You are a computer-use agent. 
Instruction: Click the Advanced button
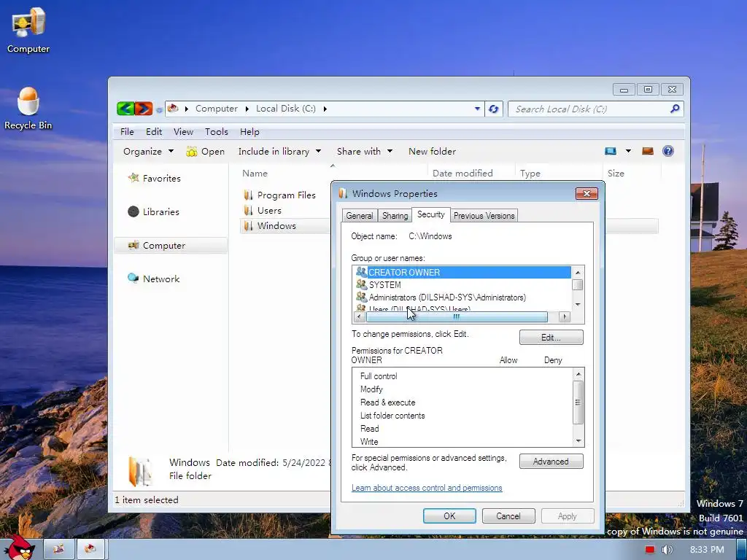click(551, 462)
